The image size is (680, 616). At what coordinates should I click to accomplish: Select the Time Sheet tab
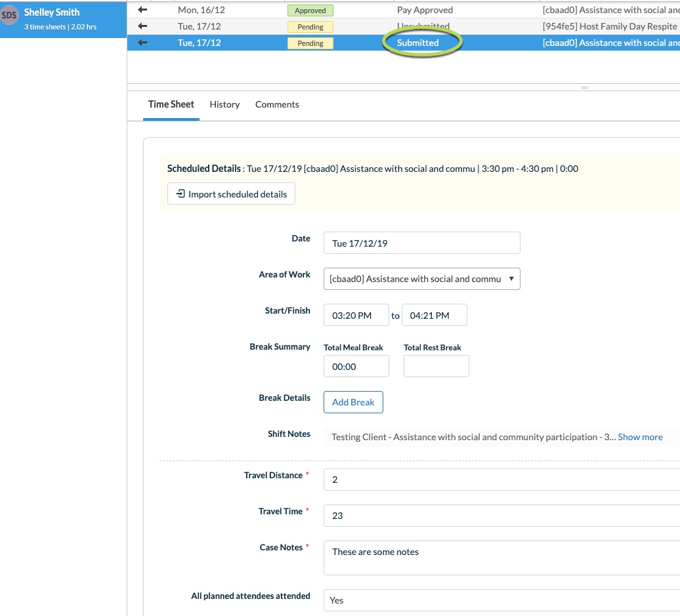171,104
